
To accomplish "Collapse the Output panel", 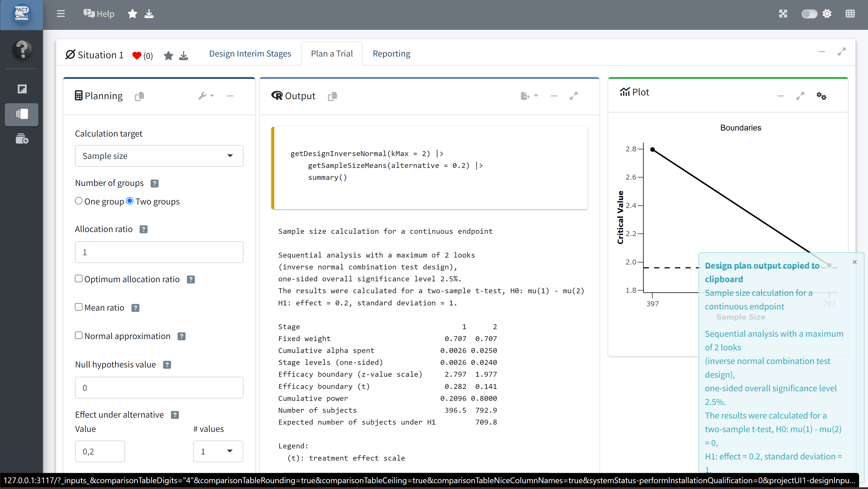I will point(554,96).
